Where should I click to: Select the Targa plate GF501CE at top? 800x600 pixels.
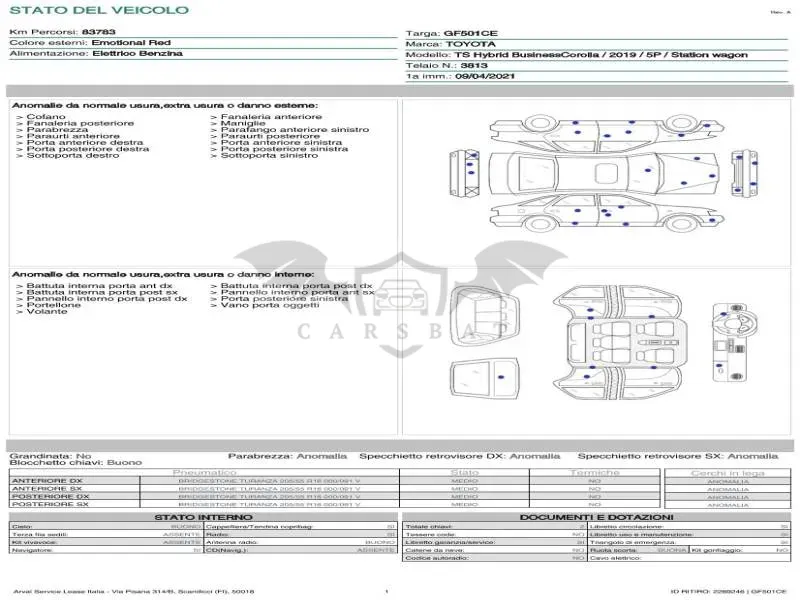[x=470, y=34]
